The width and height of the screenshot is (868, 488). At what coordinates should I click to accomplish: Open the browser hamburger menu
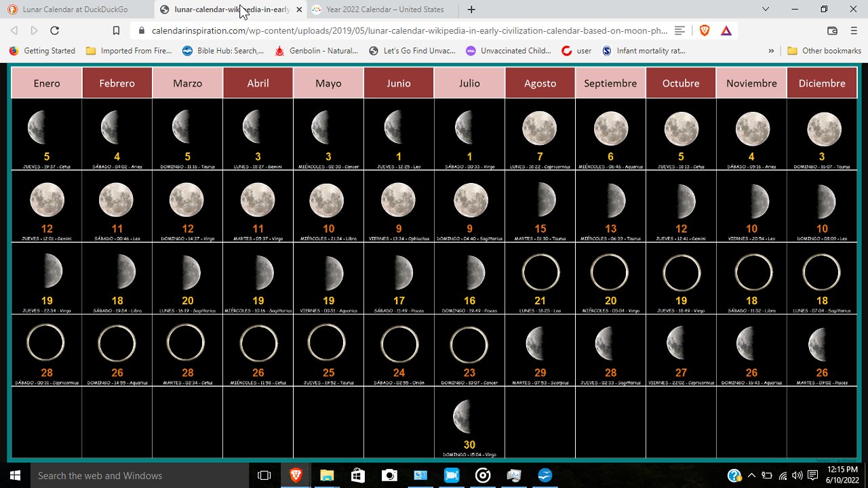pyautogui.click(x=853, y=30)
